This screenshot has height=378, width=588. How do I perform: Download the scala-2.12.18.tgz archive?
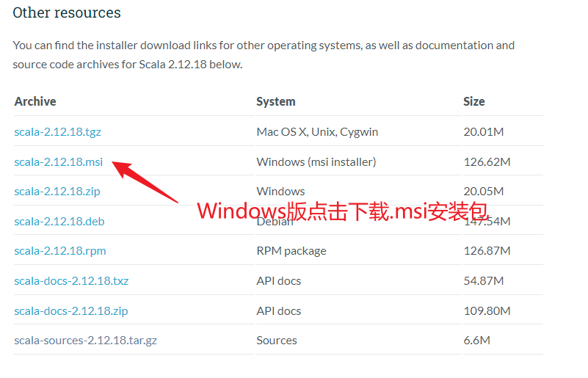(57, 132)
